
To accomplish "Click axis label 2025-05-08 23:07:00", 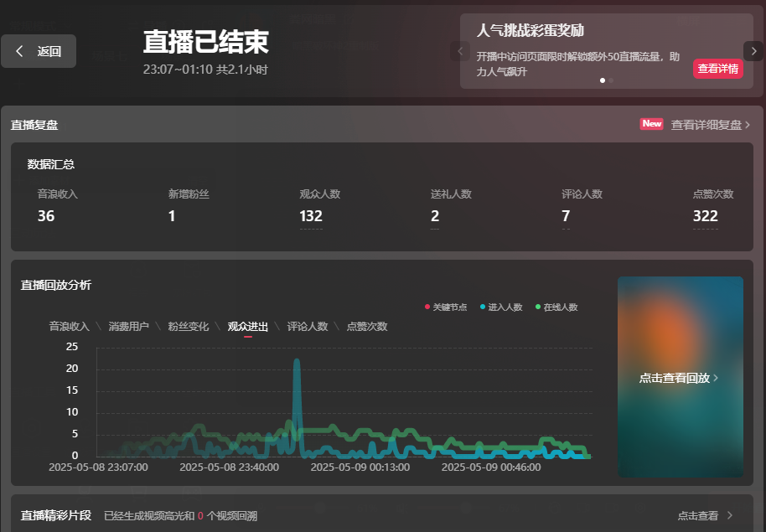I will (98, 467).
